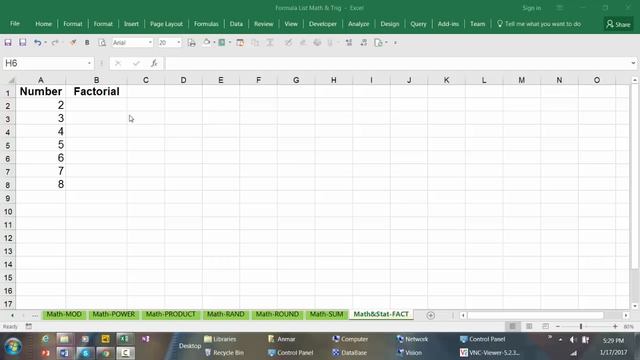Expand the Undo history dropdown arrow
This screenshot has width=640, height=360.
[x=45, y=42]
